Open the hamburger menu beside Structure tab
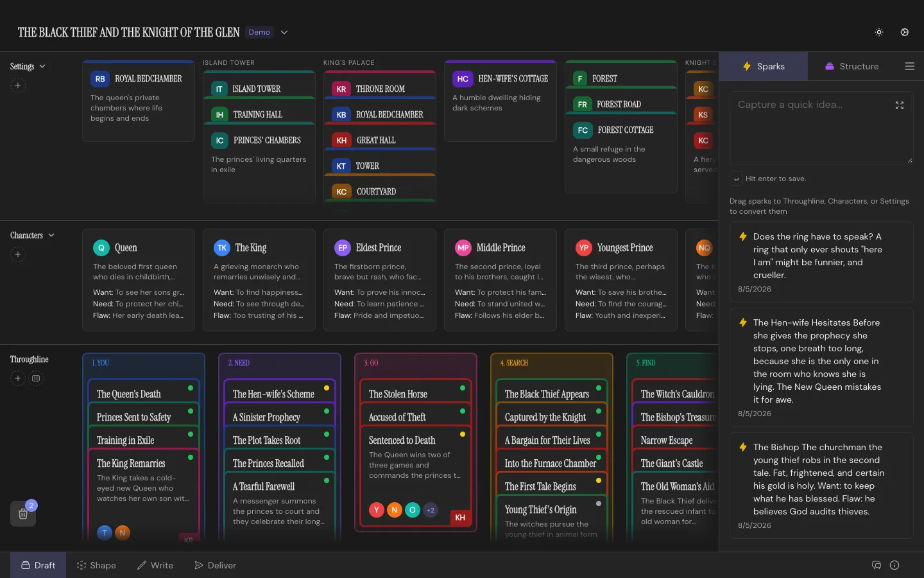The image size is (924, 578). [909, 66]
